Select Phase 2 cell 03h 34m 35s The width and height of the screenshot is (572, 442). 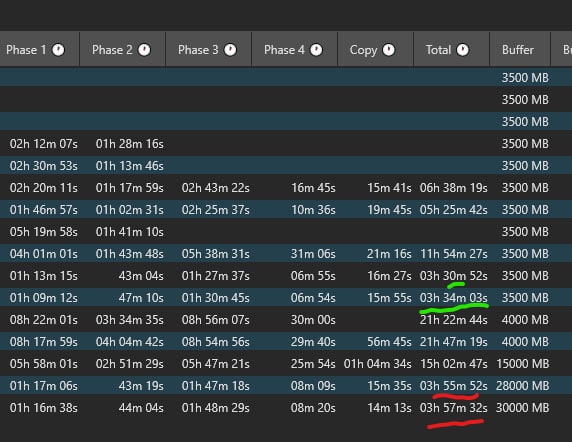[x=130, y=320]
